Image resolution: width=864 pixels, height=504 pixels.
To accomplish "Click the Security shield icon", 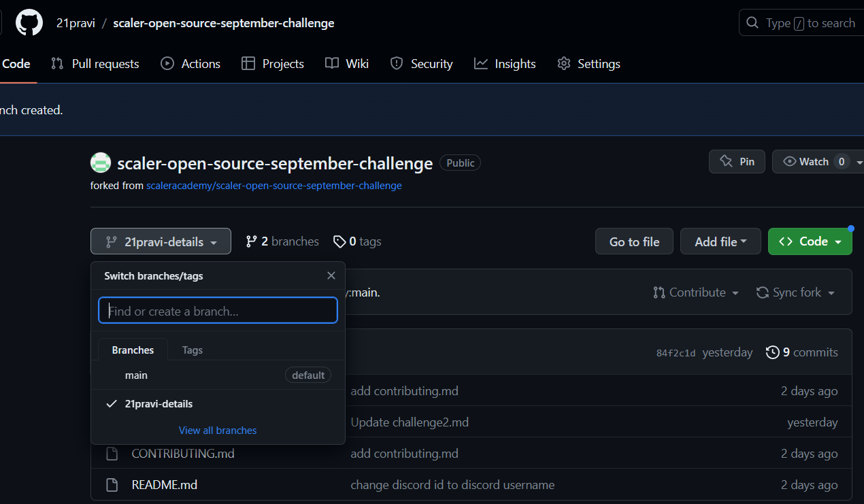I will pyautogui.click(x=396, y=63).
